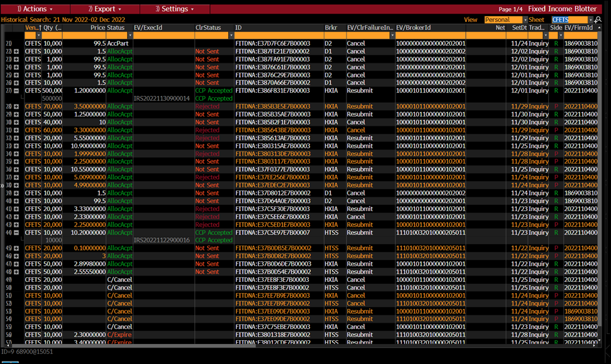
Task: Open the Actions menu
Action: [x=35, y=9]
